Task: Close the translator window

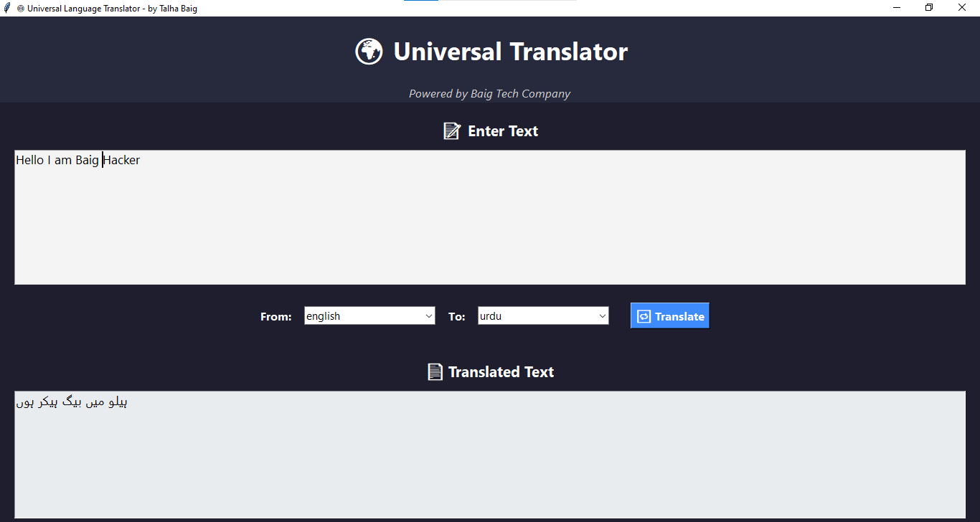Action: point(962,8)
